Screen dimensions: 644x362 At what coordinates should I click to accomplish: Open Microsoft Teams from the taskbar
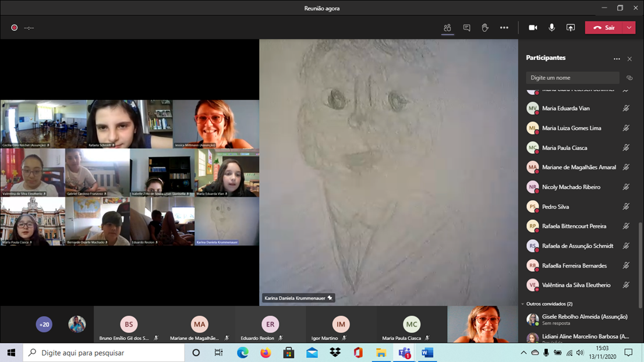[x=405, y=353]
